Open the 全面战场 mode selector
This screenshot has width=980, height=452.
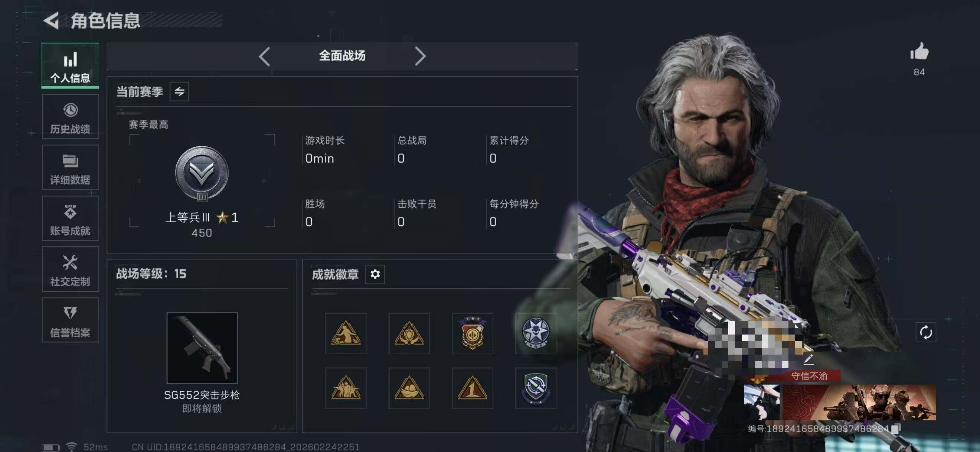pyautogui.click(x=342, y=56)
